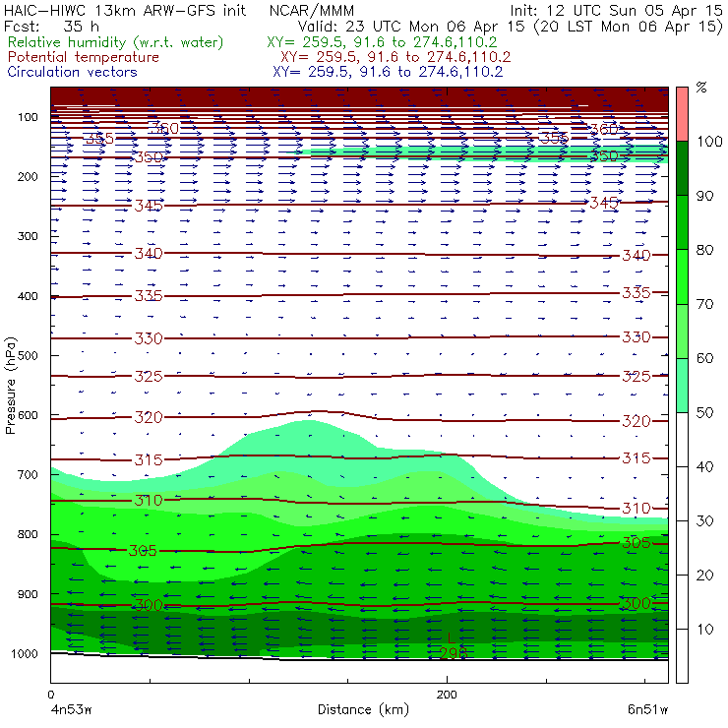Click the '30' colorbar scale label
This screenshot has height=728, width=728.
coord(704,521)
